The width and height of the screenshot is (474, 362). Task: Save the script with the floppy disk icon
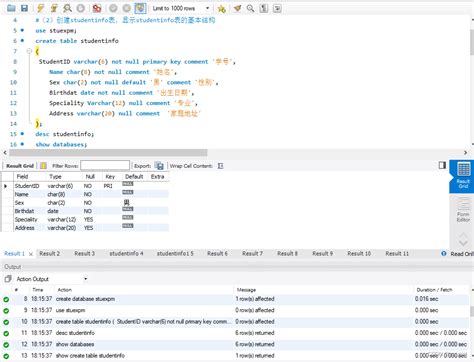point(24,8)
